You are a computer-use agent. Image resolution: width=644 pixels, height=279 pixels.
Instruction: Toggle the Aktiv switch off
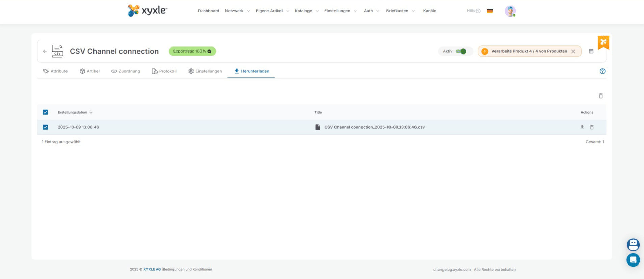click(461, 51)
